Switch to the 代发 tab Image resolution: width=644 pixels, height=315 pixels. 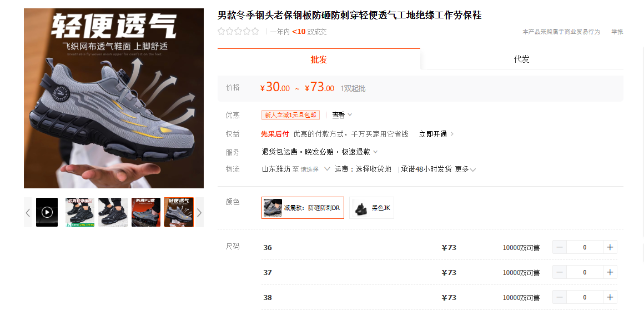click(522, 59)
